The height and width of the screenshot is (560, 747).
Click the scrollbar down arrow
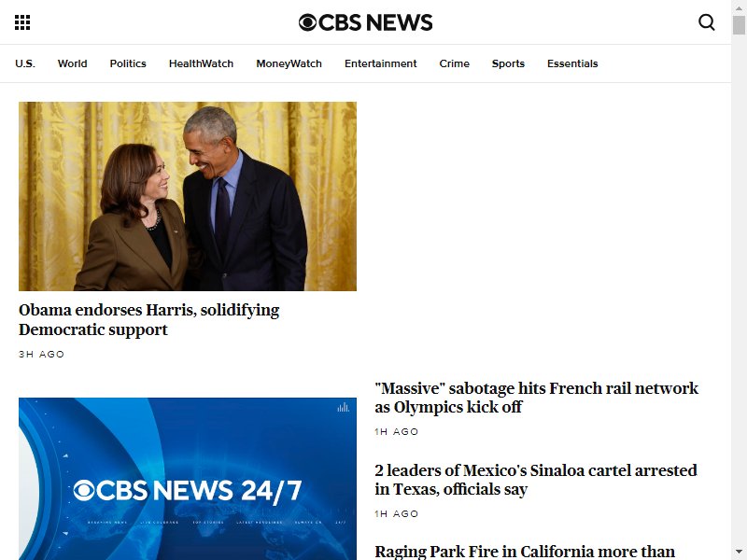coord(739,553)
